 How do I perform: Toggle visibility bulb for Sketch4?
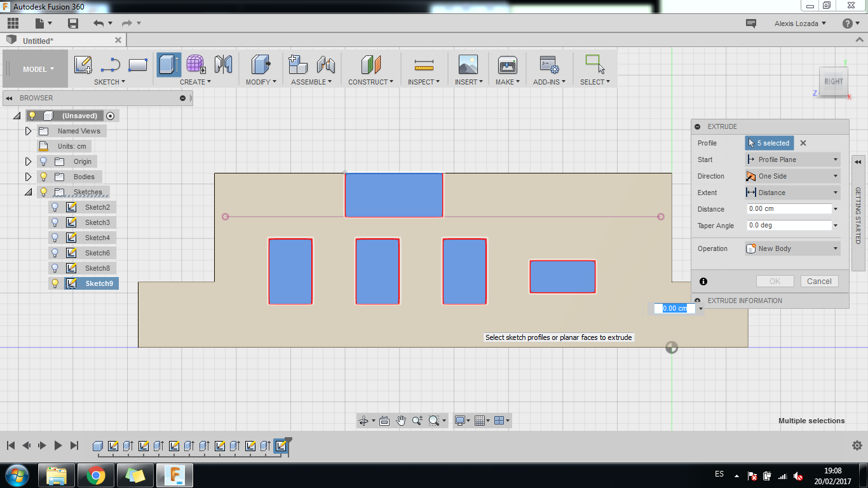(55, 238)
